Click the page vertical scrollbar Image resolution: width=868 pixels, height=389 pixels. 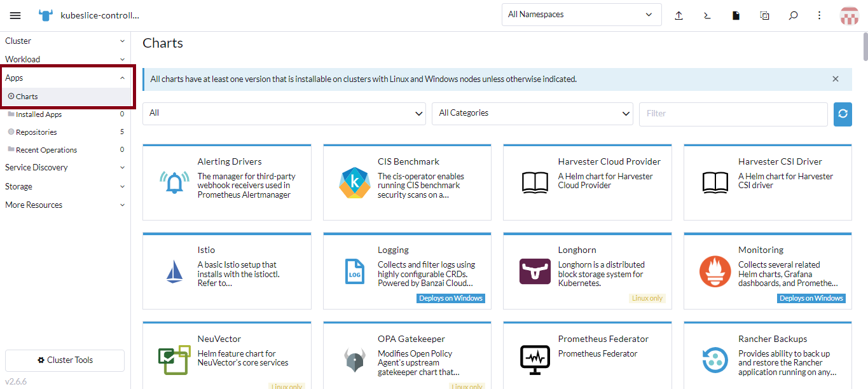(x=865, y=46)
